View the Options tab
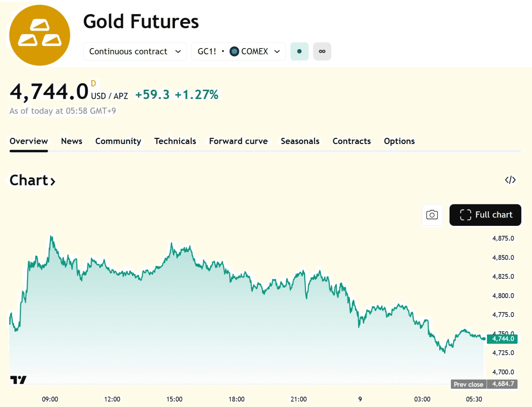The image size is (532, 407). pyautogui.click(x=399, y=141)
